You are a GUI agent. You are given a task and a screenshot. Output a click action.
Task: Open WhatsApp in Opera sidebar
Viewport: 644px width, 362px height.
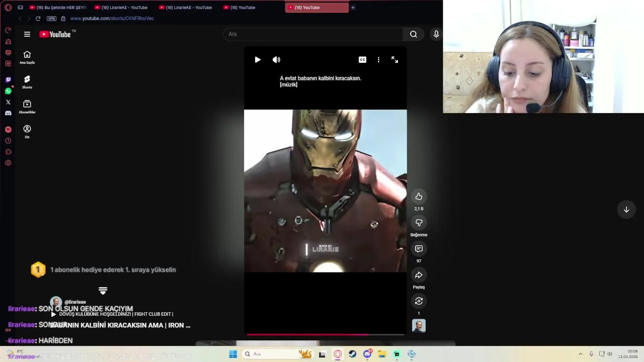coord(8,91)
